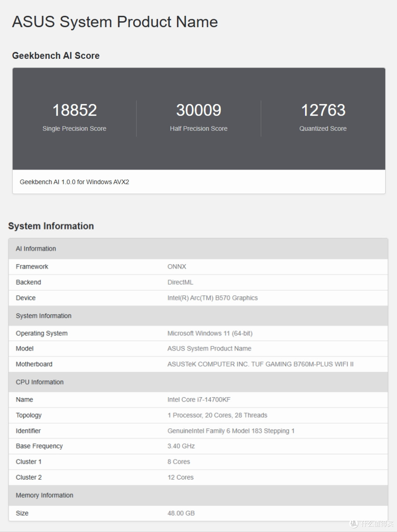Click the ONNX framework value

(177, 267)
